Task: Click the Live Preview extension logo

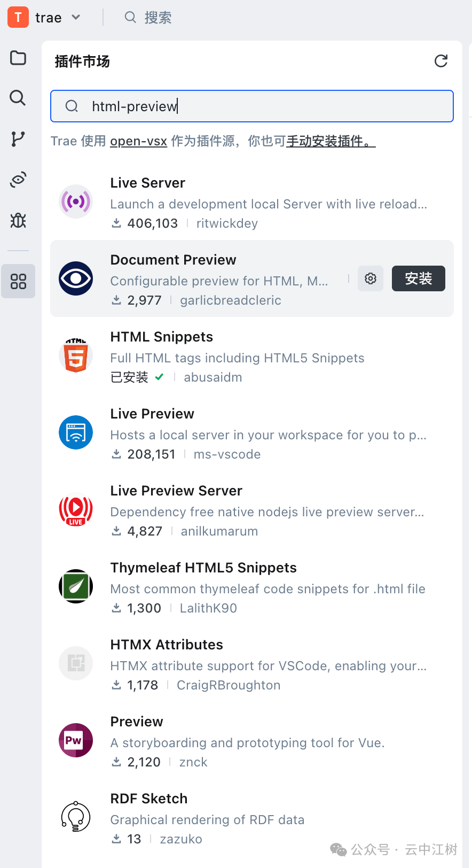Action: [x=76, y=432]
